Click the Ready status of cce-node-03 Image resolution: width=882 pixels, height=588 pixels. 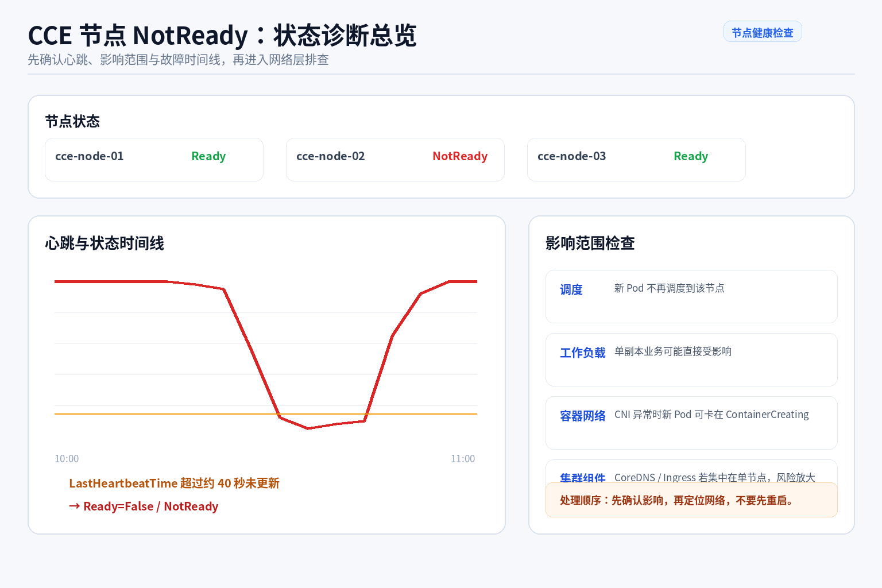691,156
